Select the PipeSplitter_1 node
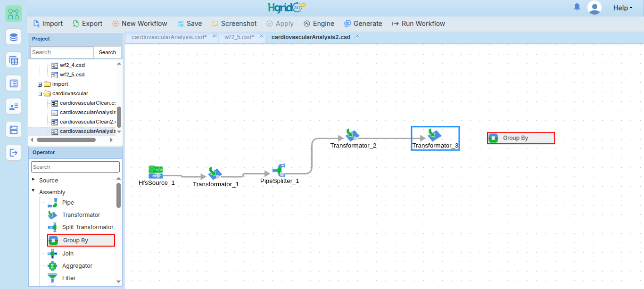644x289 pixels. tap(280, 174)
